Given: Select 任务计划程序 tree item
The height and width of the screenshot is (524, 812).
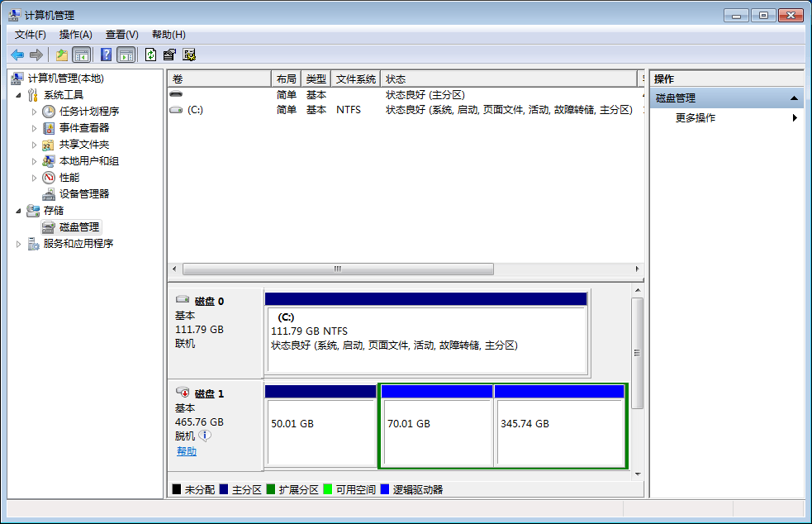Looking at the screenshot, I should tap(89, 112).
